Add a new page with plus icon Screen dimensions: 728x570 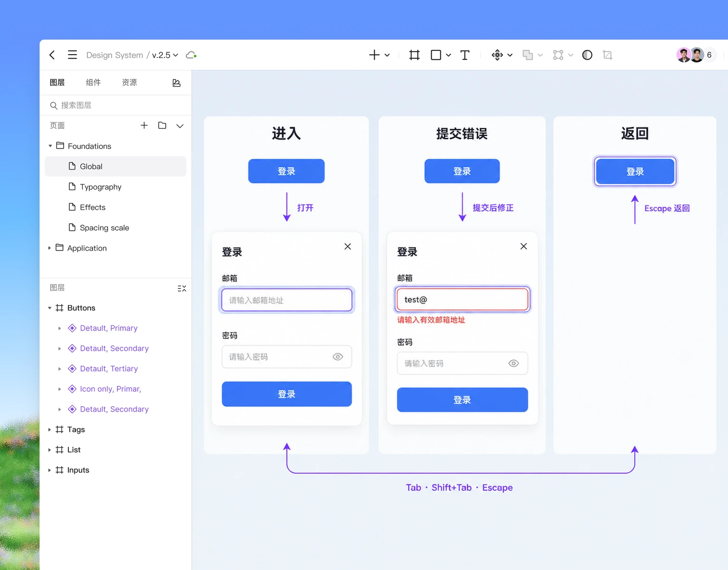(144, 125)
